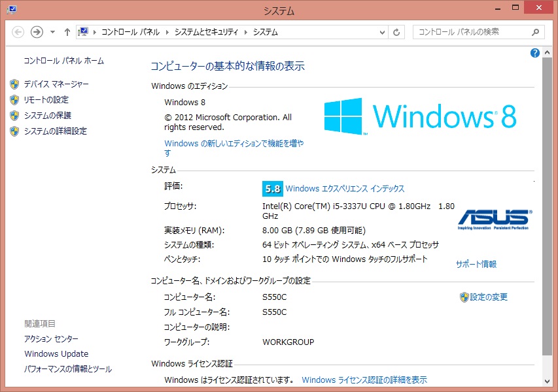Click shield icon beside システムの保護

pyautogui.click(x=14, y=116)
